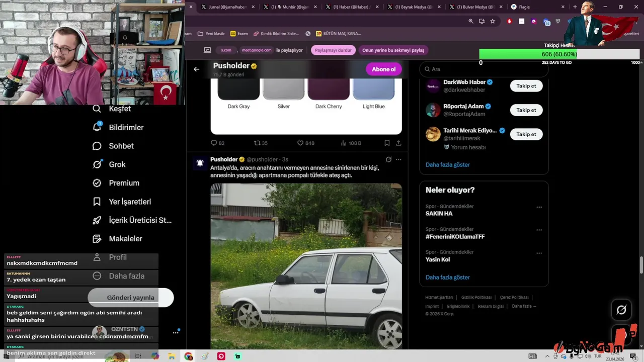Screen dimensions: 644x362
Task: Follow Tarihi Merak Ediyorum with Takip et
Action: (x=526, y=134)
